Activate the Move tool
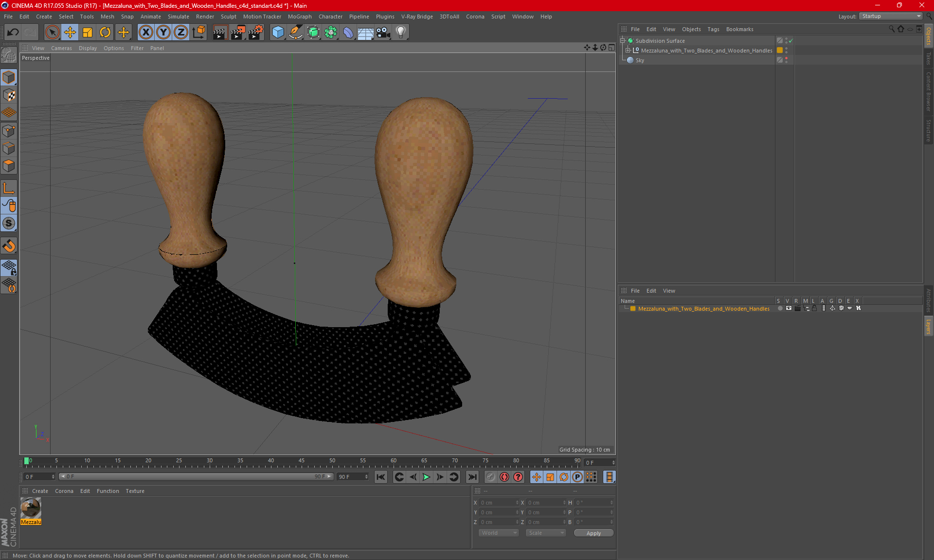934x560 pixels. 70,32
